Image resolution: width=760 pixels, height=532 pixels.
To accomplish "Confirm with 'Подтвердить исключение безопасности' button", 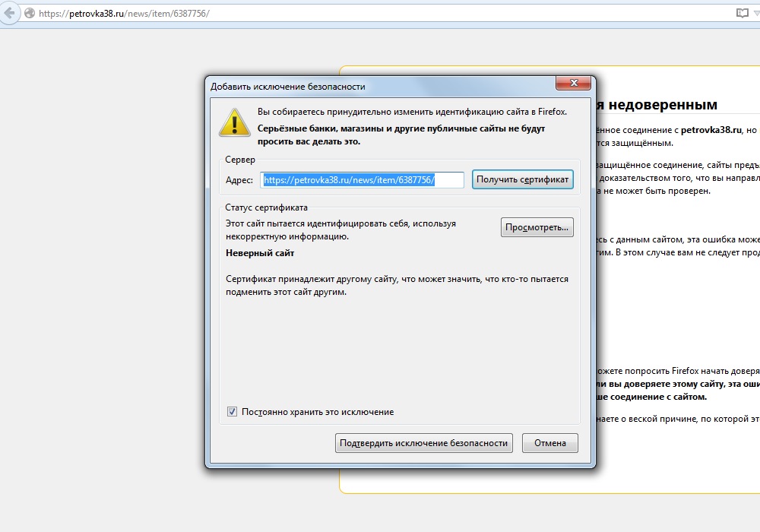I will [423, 443].
